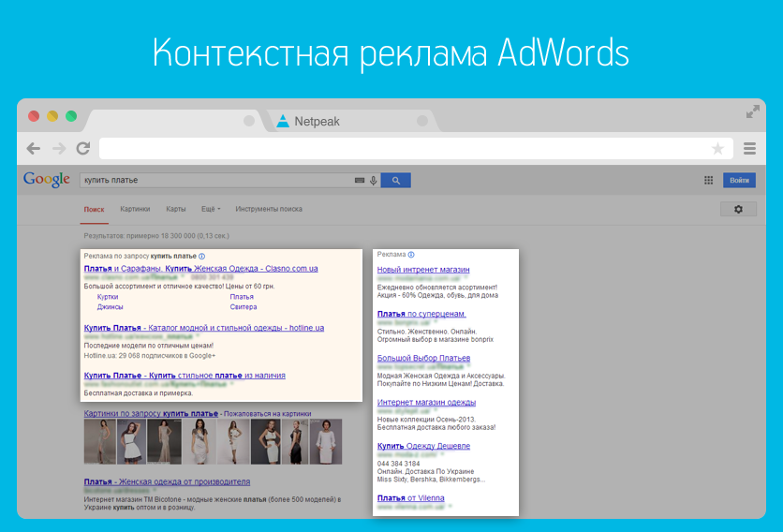
Task: Bookmark the page with the star icon
Action: 717,148
